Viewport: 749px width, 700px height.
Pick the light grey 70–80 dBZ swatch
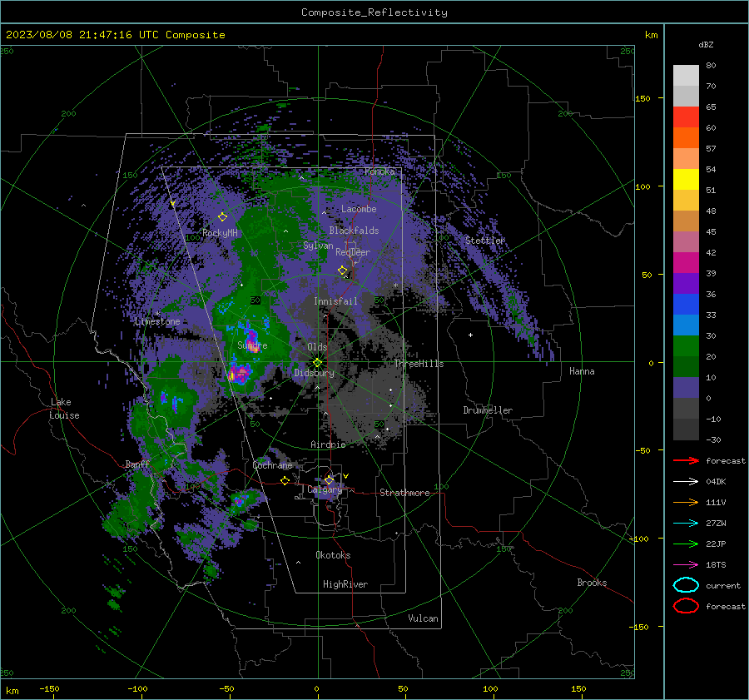686,75
